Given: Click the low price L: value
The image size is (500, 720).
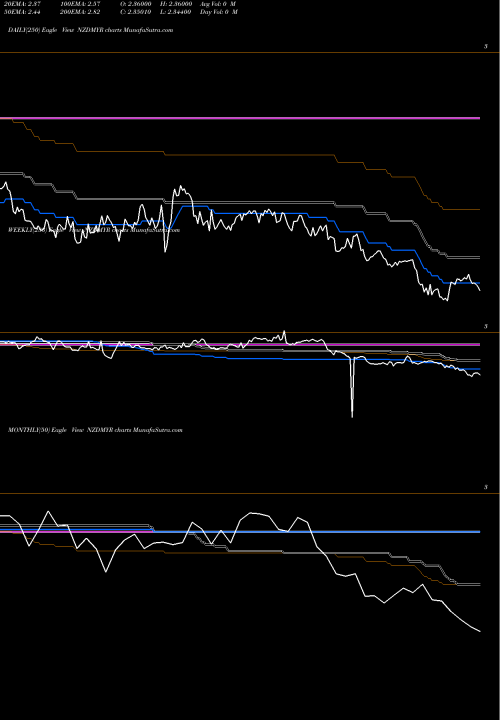Looking at the screenshot, I should (x=175, y=12).
